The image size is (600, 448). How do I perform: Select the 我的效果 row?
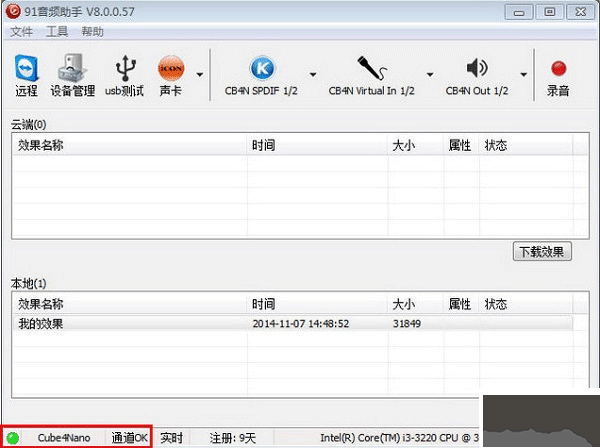293,323
